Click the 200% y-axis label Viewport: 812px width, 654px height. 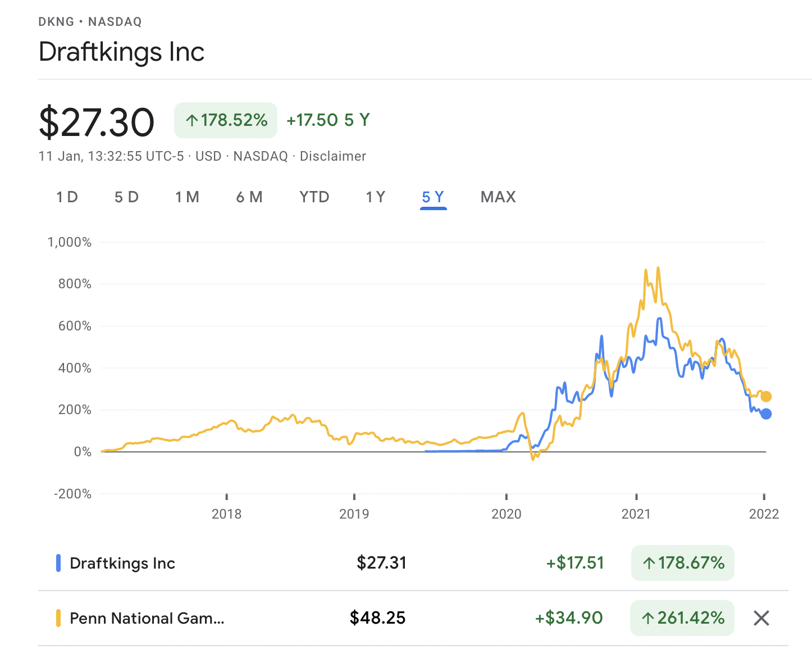coord(75,410)
